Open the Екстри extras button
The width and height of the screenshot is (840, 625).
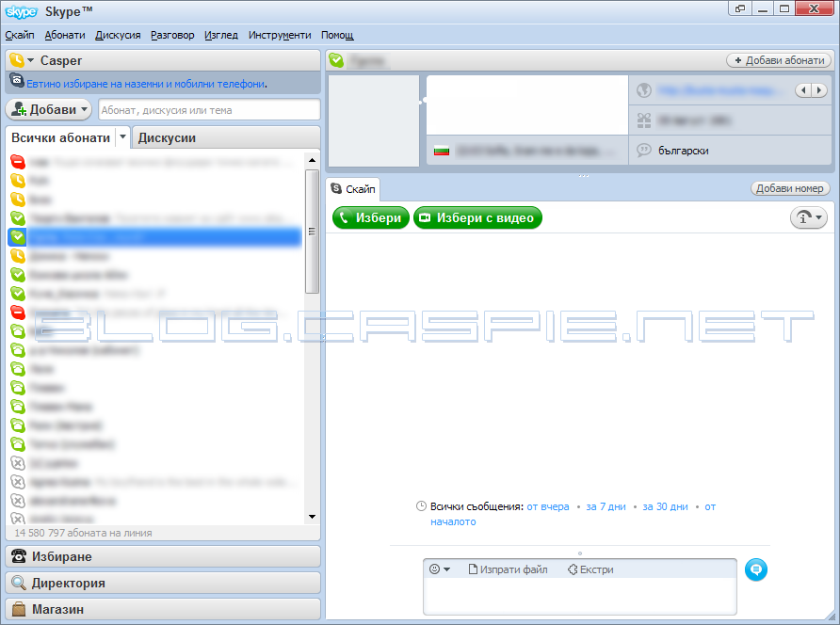[590, 569]
